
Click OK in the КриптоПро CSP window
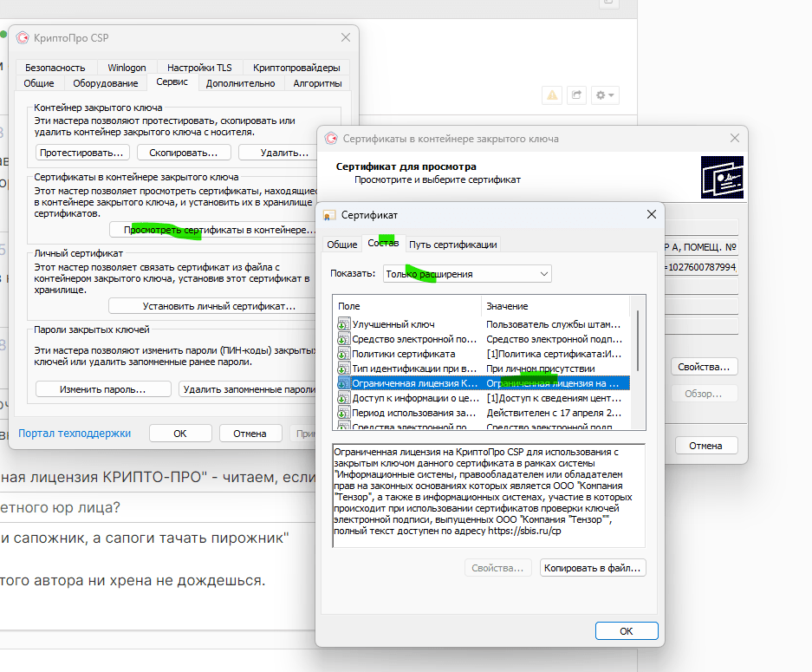pyautogui.click(x=180, y=434)
